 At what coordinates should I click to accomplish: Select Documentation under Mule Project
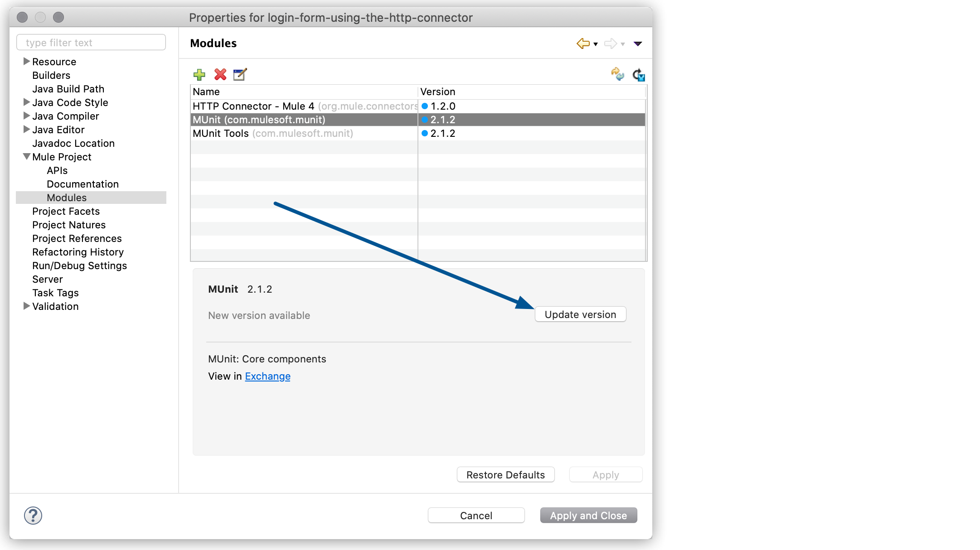coord(82,183)
